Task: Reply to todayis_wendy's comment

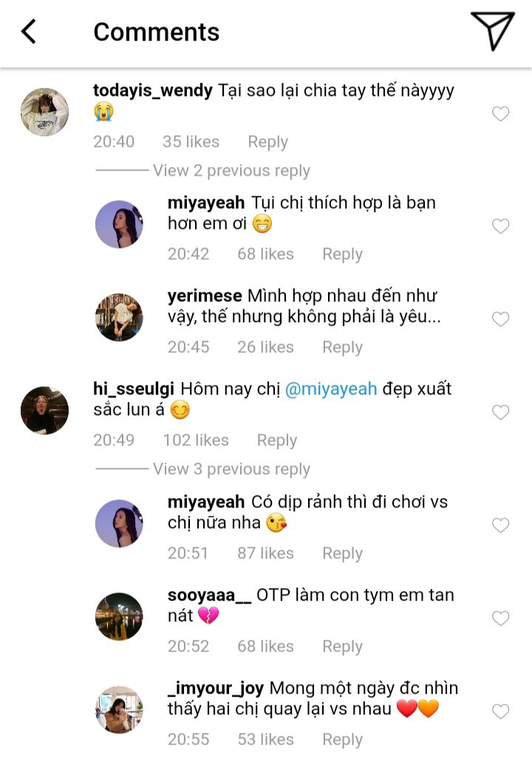Action: [267, 142]
